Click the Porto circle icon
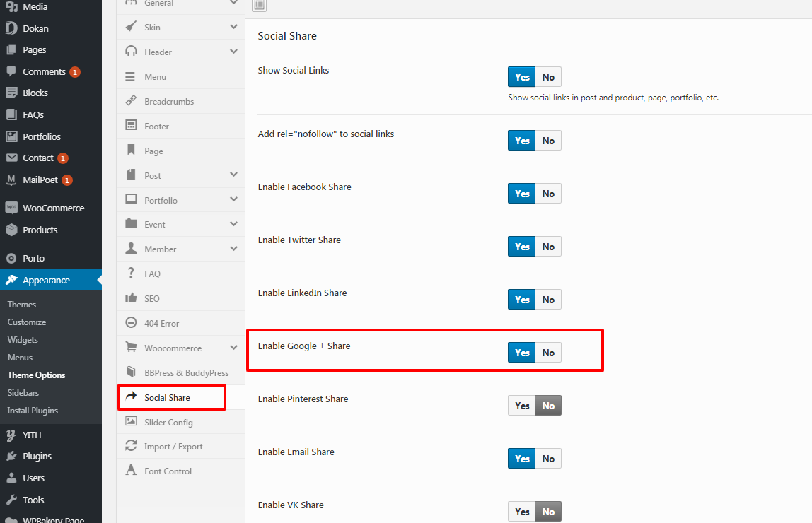The height and width of the screenshot is (523, 812). [11, 258]
